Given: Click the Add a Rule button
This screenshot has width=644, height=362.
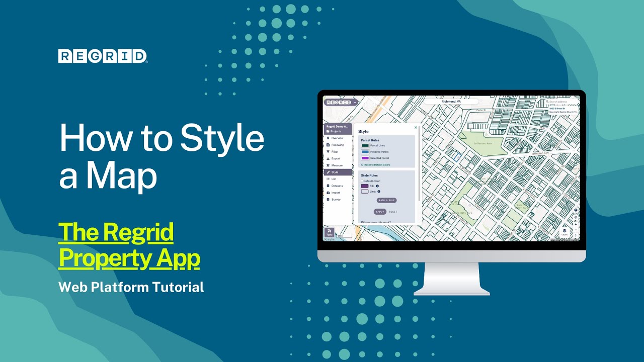Looking at the screenshot, I should coord(386,200).
